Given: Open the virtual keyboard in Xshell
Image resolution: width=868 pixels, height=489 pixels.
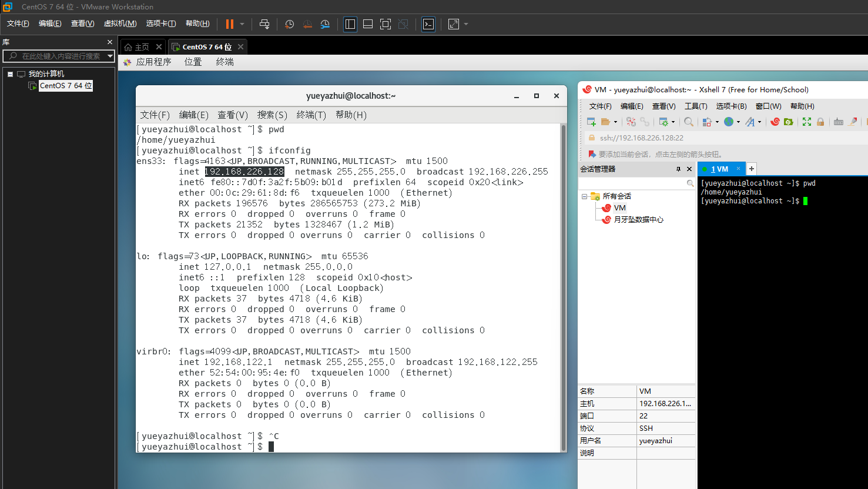Looking at the screenshot, I should pos(838,122).
